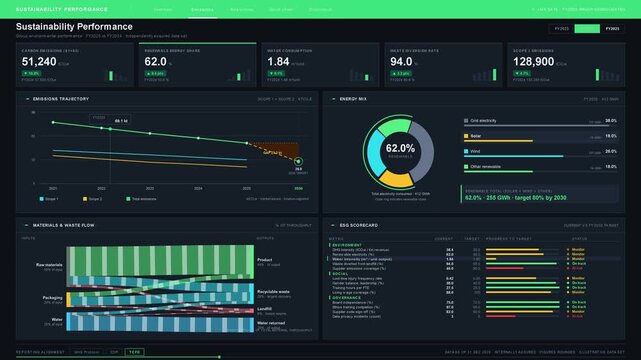
Task: Click the sparkline in Carbon Emissions card
Action: pos(116,75)
